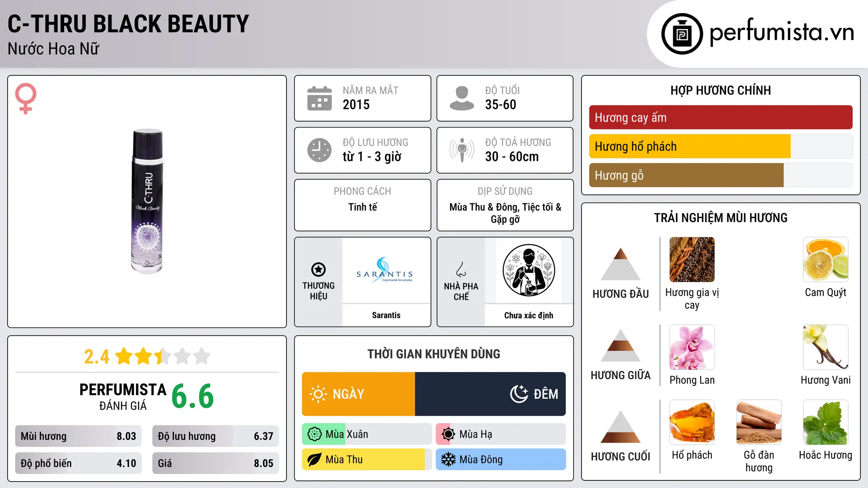Click the longevity value từ 1 - 3 giờ

point(372,157)
